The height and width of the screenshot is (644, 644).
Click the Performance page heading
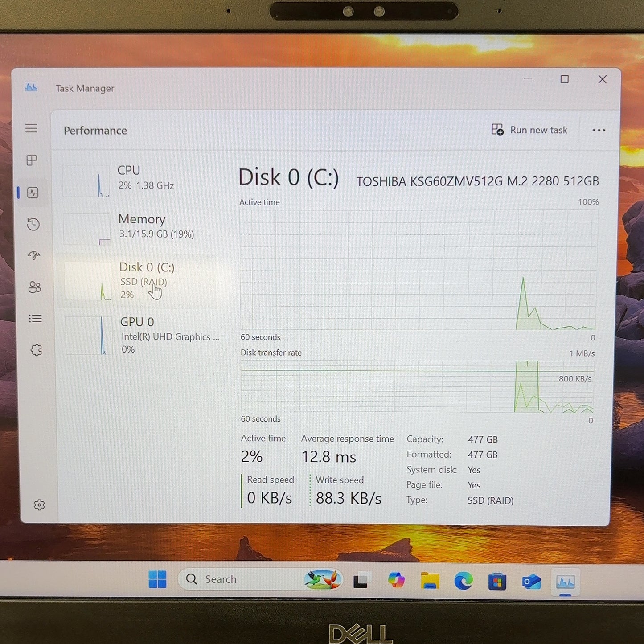pos(95,131)
